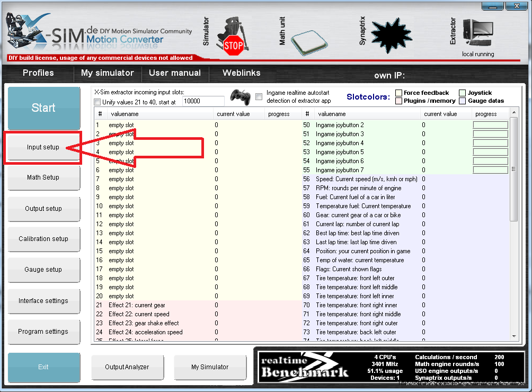
Task: Click the Simulator STOP sign icon
Action: 233,45
